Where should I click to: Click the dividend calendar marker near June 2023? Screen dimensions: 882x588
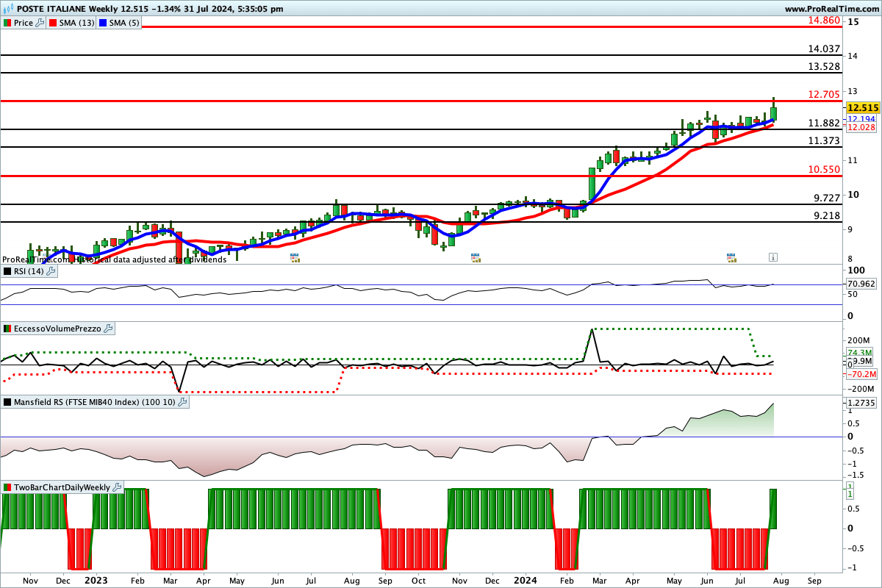(295, 257)
